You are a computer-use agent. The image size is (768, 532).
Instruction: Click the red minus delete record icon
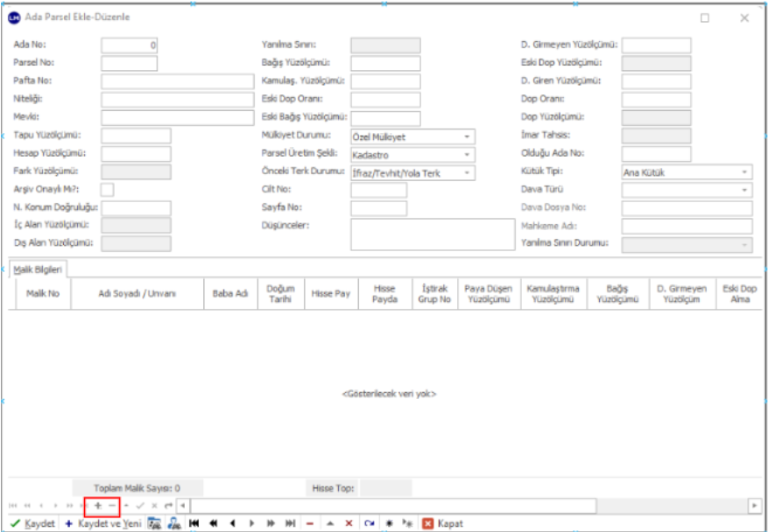[x=310, y=523]
